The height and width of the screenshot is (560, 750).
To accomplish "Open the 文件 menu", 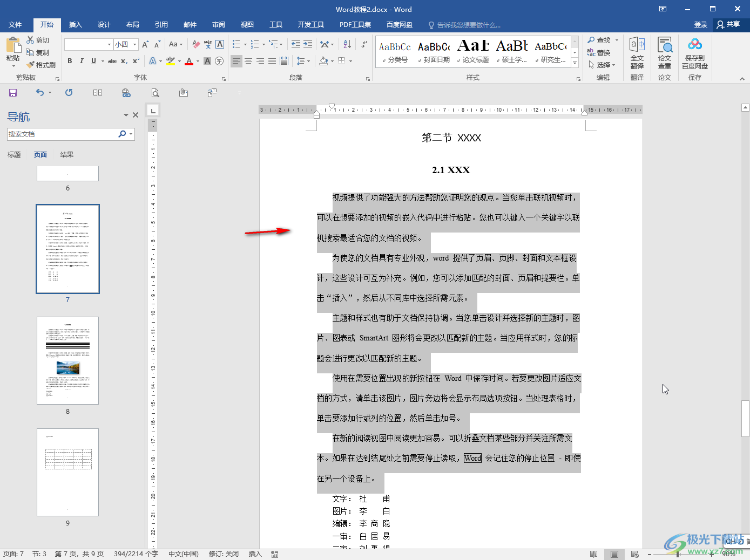I will coord(15,25).
